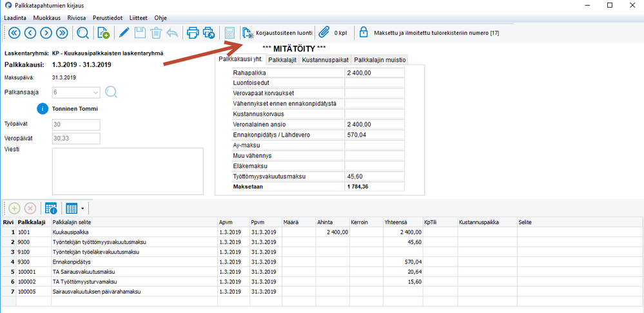Open the Muokkaus menu
The image size is (644, 313).
[47, 18]
